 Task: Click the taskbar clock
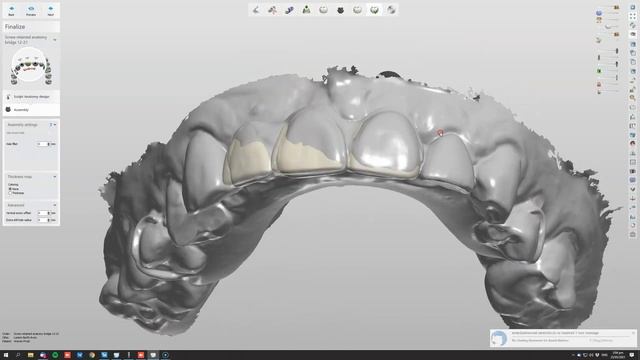(x=618, y=355)
